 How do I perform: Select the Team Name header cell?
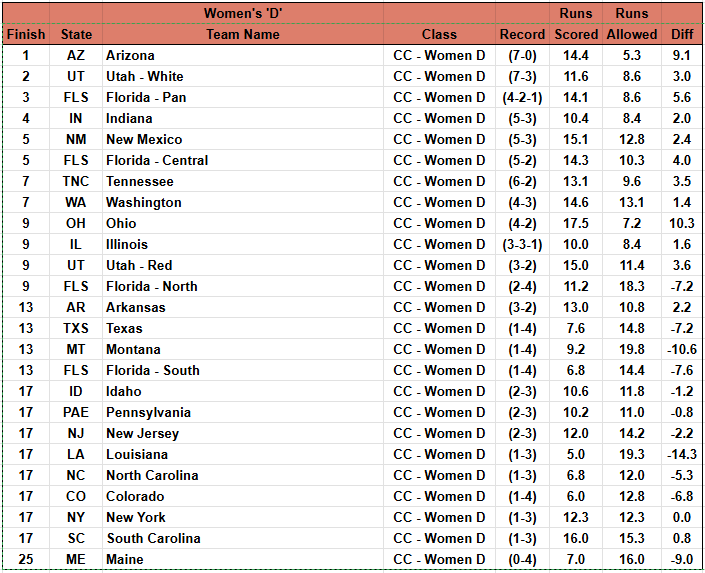[243, 34]
